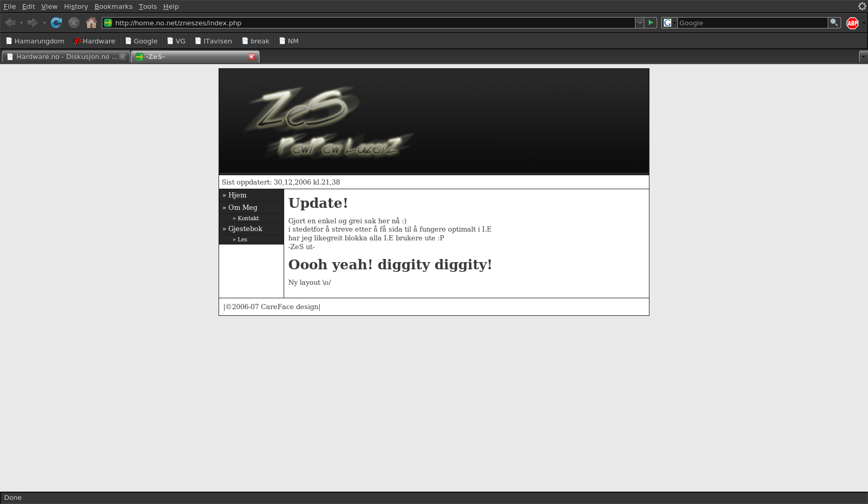Click the Done status bar text

[13, 498]
